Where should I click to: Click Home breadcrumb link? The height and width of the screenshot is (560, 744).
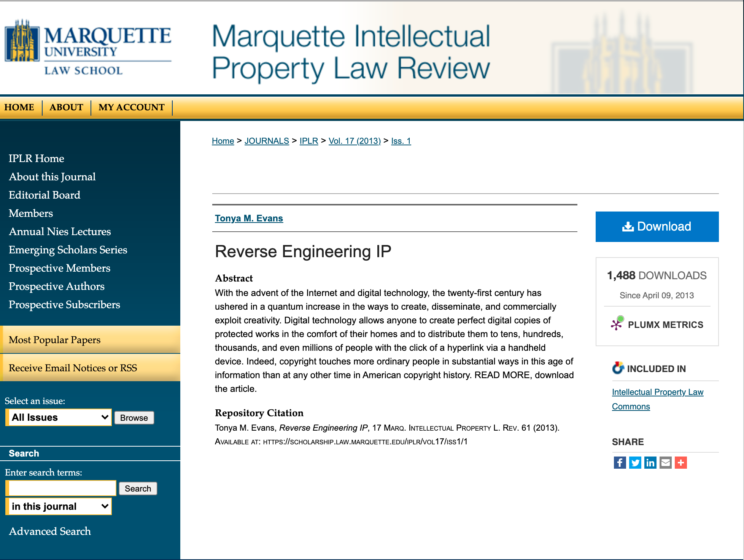point(223,141)
